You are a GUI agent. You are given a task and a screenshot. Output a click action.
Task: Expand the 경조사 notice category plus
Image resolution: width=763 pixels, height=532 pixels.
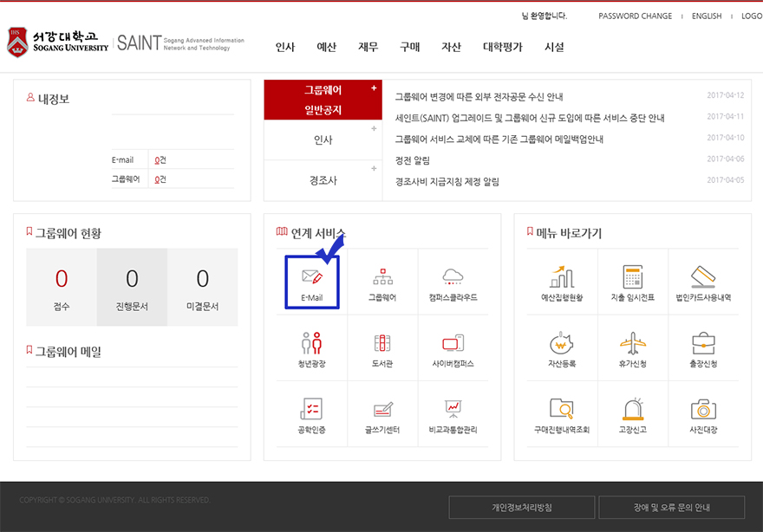click(374, 169)
